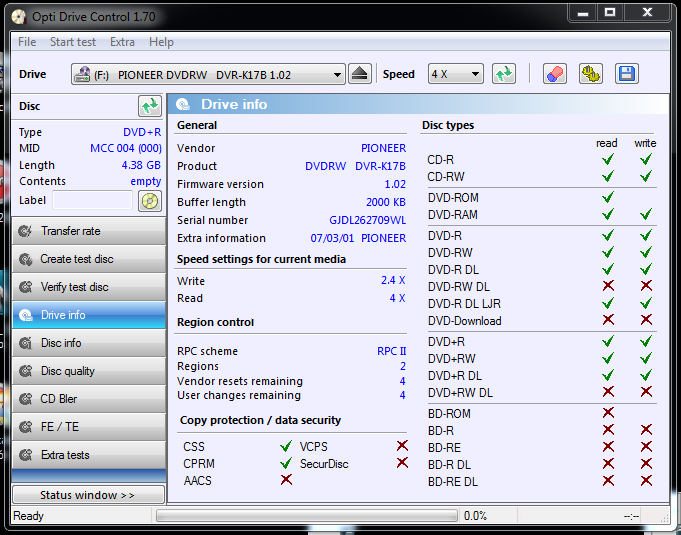
Task: Click the Extra tests sidebar icon
Action: tap(25, 455)
